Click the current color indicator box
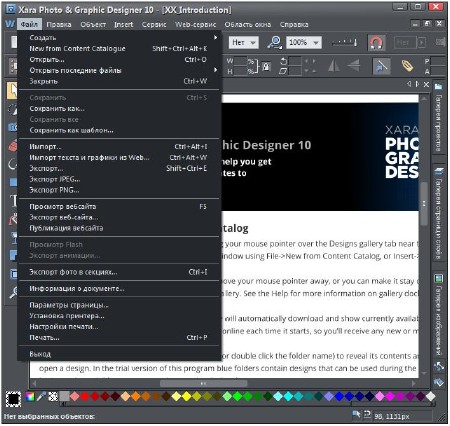 [x=13, y=398]
